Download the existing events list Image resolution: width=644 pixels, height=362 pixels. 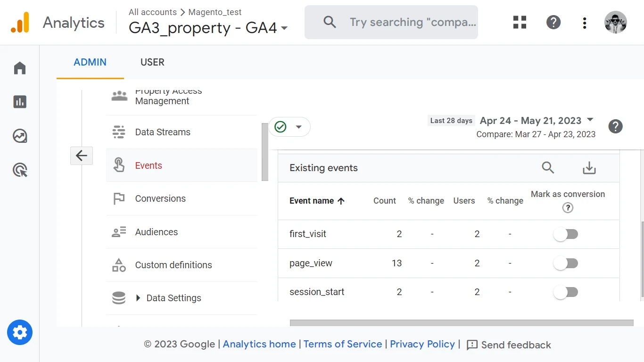tap(589, 168)
